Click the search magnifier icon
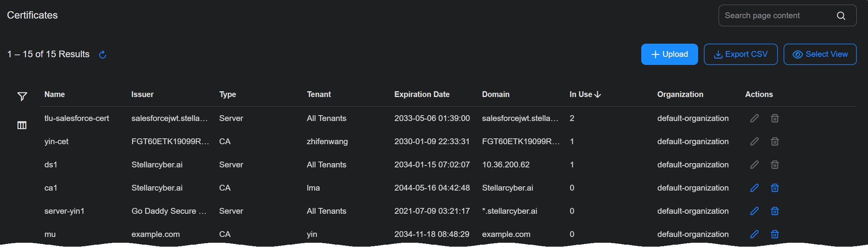Screen dimensions: 868x247 [841, 16]
